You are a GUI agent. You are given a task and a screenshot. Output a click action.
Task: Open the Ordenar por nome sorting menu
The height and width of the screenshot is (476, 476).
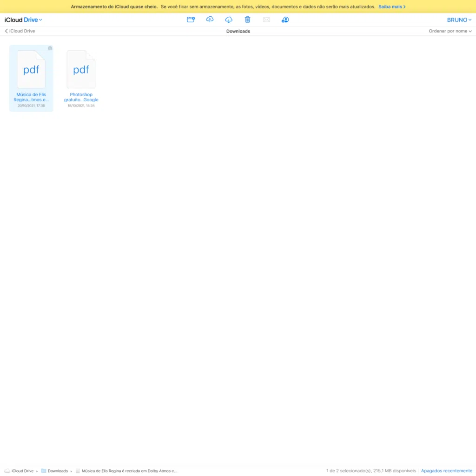click(x=450, y=31)
